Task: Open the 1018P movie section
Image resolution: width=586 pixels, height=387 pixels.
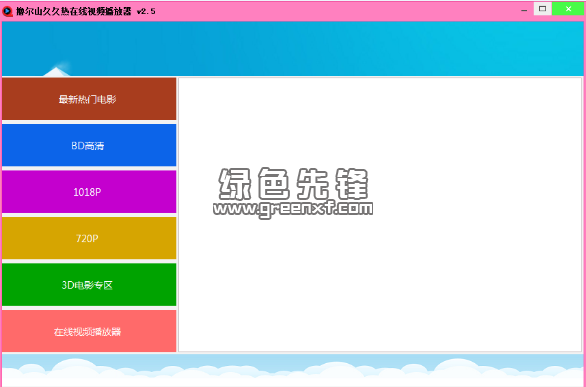Action: click(x=89, y=192)
